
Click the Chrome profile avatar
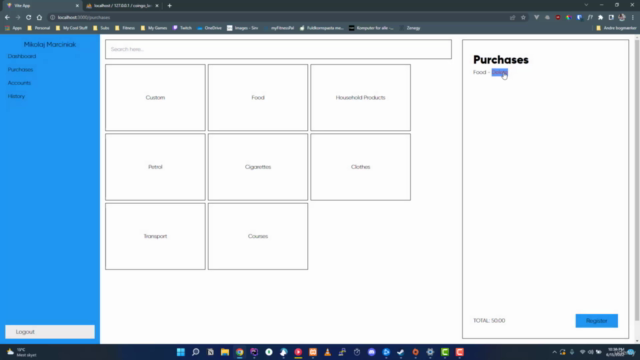622,18
